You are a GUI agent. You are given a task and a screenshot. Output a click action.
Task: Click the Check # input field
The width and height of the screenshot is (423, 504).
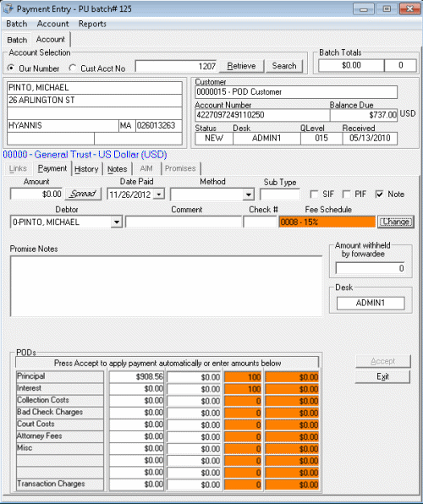click(261, 222)
